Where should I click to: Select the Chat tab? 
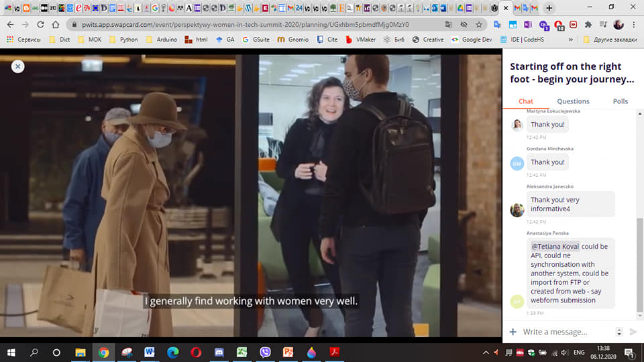point(526,101)
